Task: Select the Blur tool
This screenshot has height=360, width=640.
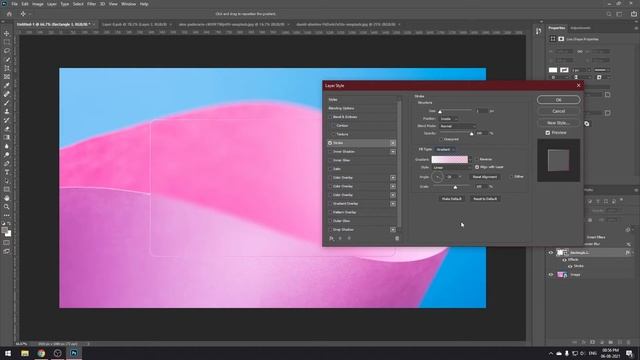Action: 7,146
